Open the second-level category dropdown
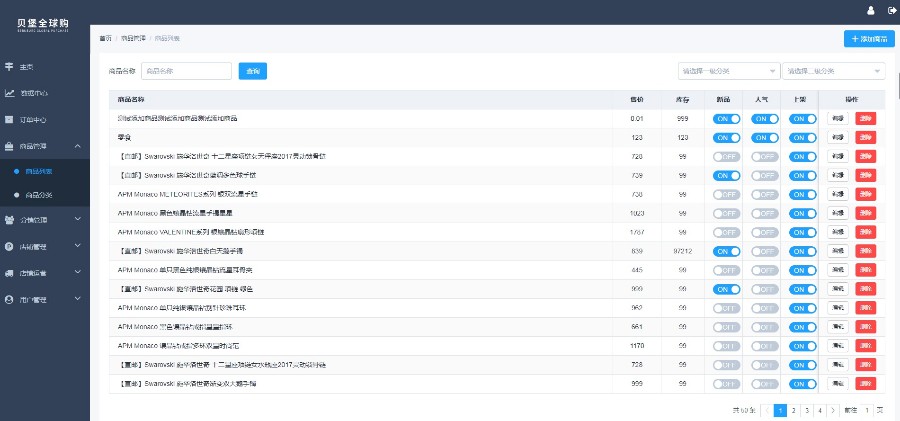The width and height of the screenshot is (900, 421). point(833,71)
